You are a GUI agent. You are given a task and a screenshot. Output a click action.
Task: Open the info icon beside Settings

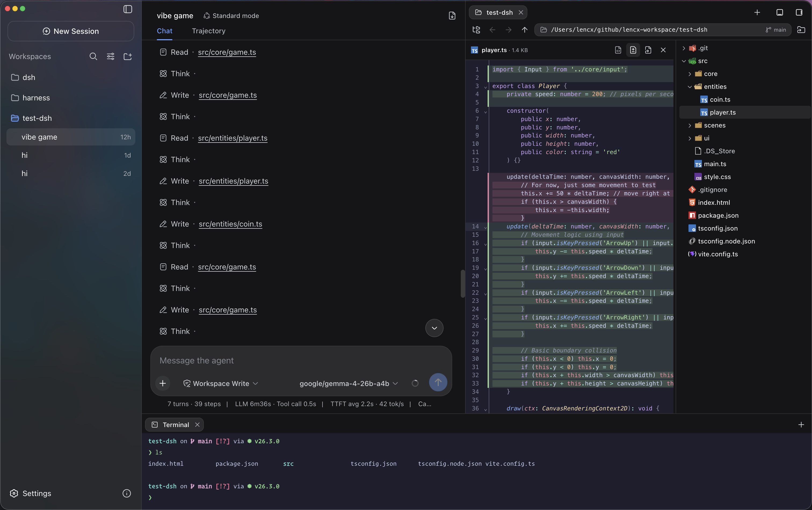click(126, 493)
